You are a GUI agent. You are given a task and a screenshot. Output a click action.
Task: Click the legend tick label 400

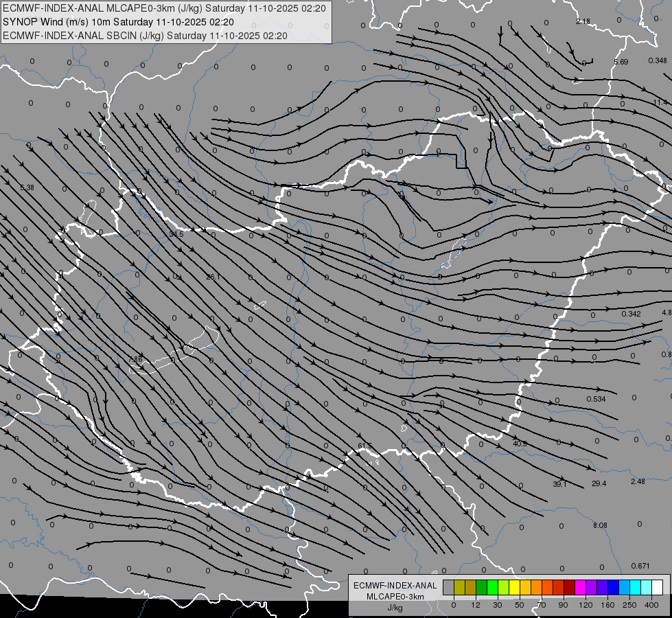tap(651, 605)
